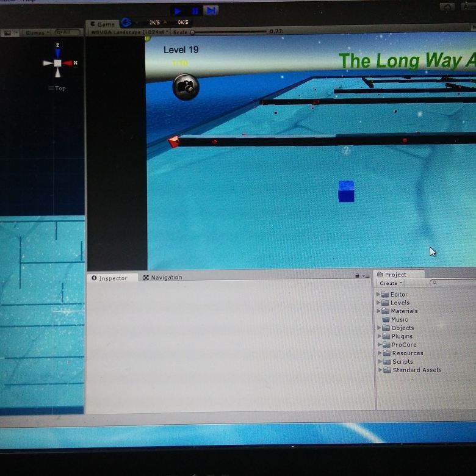Click the cloud icon in top toolbar
476x476 pixels.
(447, 7)
